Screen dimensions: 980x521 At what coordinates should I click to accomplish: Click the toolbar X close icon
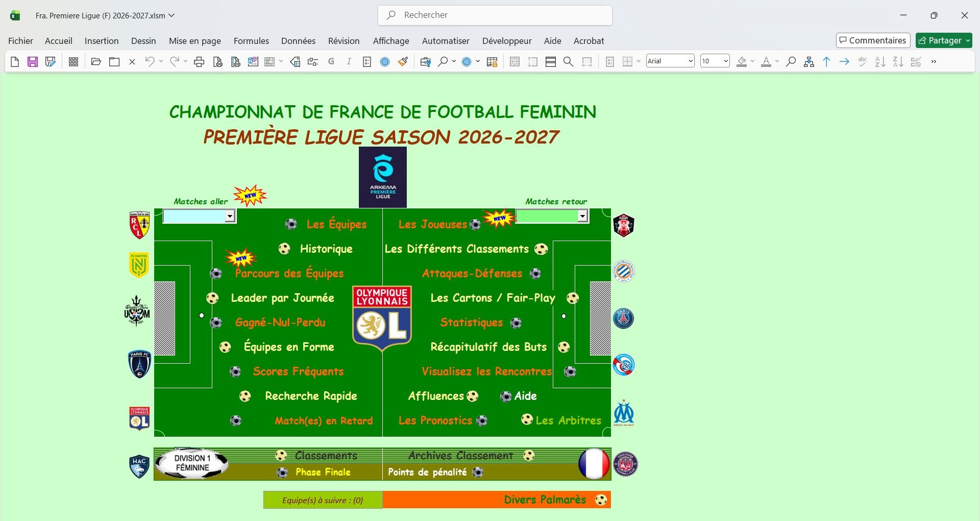click(x=132, y=62)
